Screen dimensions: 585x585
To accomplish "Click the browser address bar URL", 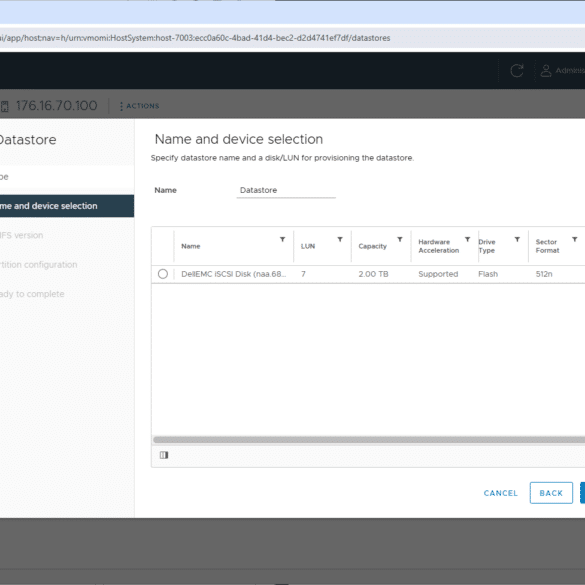I will (x=195, y=38).
